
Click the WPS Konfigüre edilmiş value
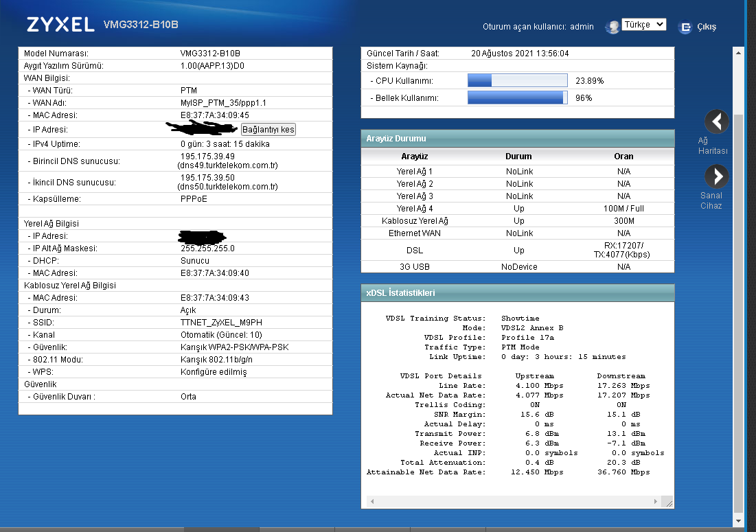pyautogui.click(x=214, y=372)
